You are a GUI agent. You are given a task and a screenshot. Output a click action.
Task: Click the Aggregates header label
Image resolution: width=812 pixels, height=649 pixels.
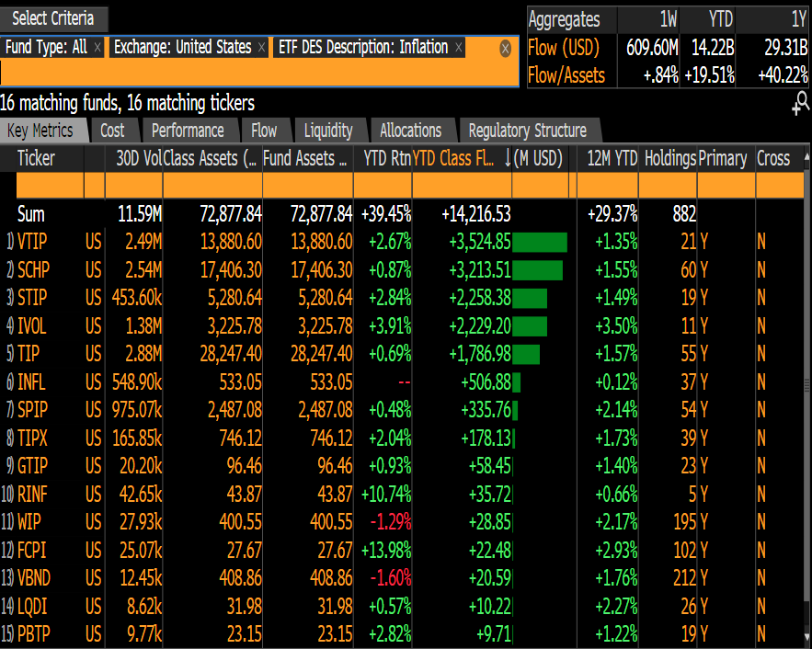click(x=564, y=19)
